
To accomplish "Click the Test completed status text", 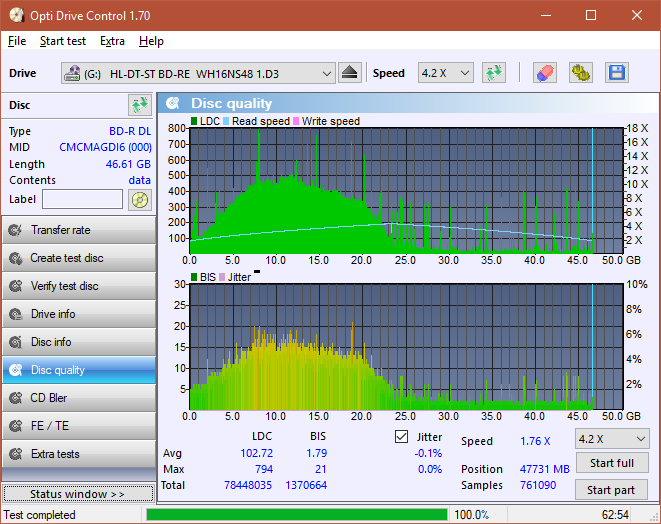I will (x=40, y=515).
